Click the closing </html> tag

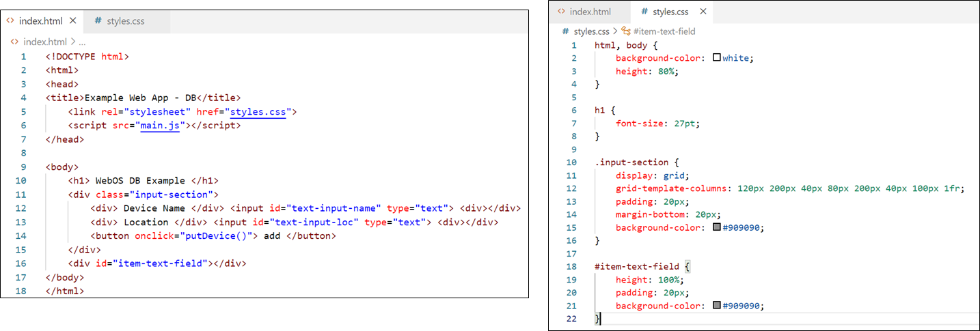65,291
